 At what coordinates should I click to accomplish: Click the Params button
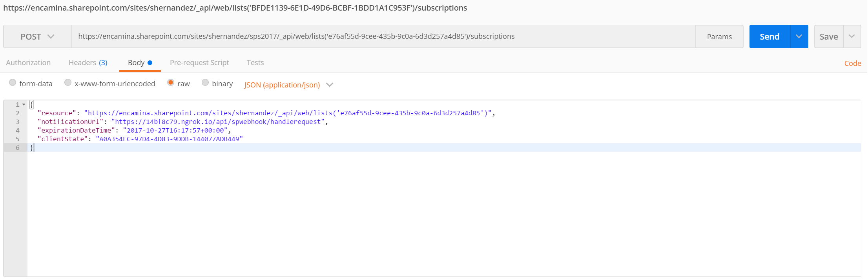click(719, 36)
